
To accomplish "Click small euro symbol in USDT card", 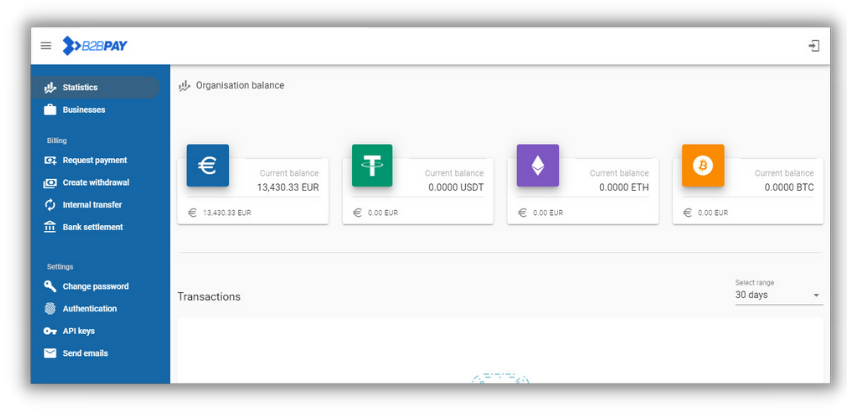I will click(x=357, y=213).
